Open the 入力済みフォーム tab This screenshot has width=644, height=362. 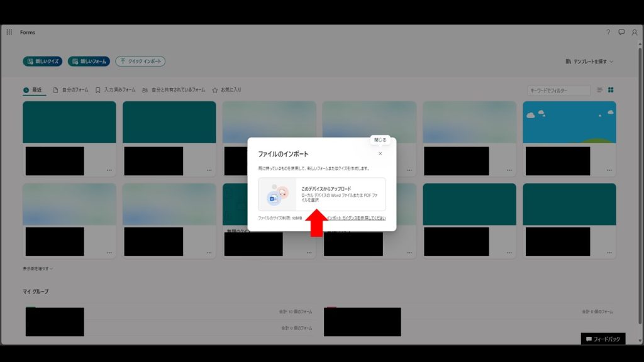pos(115,90)
